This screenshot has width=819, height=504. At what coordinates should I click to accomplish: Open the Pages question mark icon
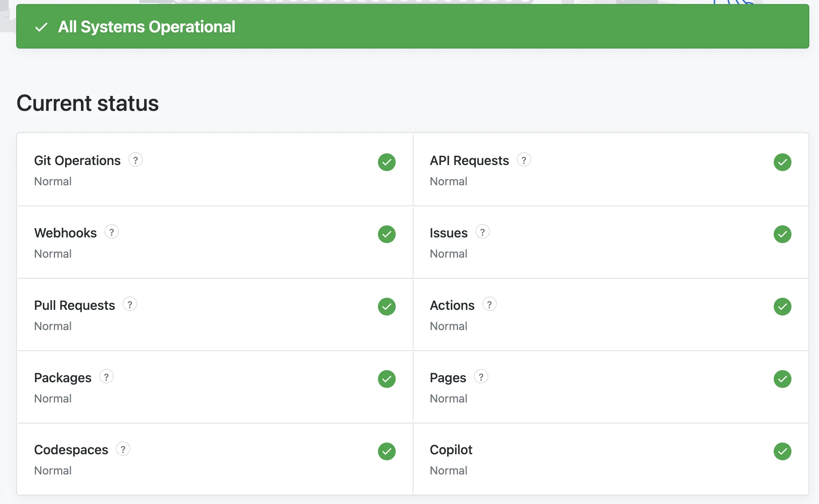tap(481, 377)
